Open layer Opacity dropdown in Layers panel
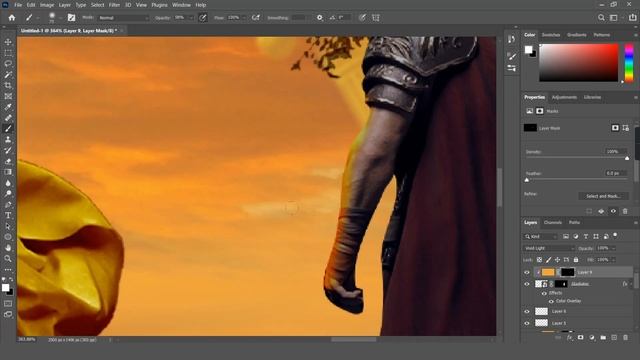 click(x=613, y=248)
